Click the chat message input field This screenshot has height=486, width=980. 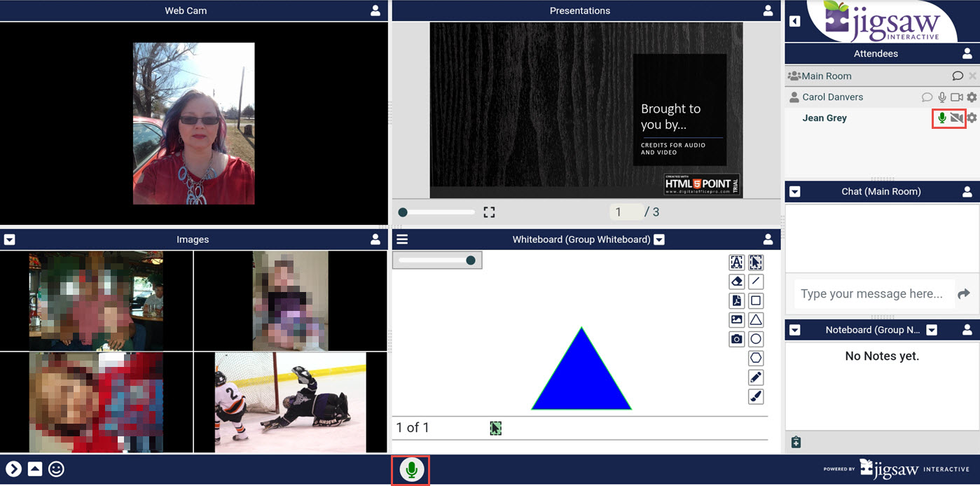point(872,294)
